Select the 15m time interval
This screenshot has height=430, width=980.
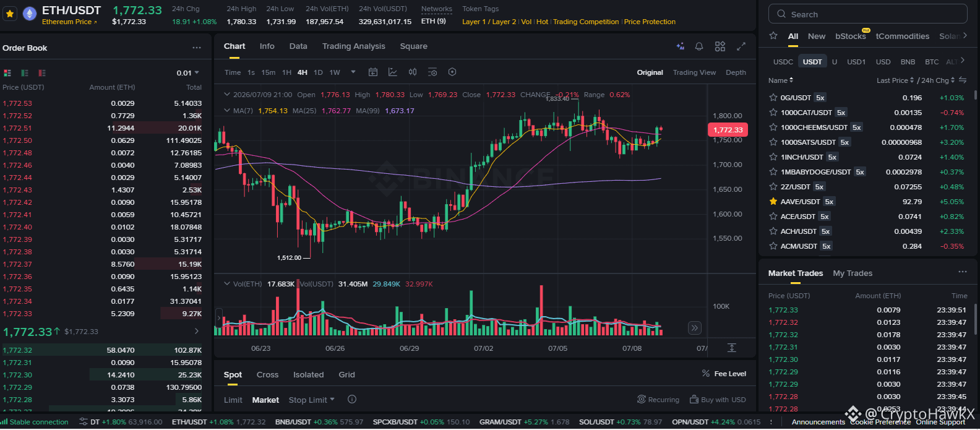click(x=269, y=72)
